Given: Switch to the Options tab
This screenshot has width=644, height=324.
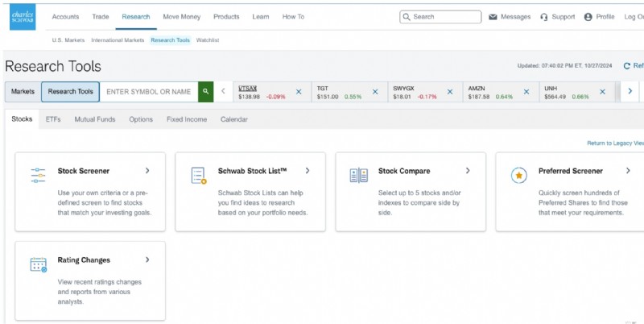Looking at the screenshot, I should (x=141, y=119).
